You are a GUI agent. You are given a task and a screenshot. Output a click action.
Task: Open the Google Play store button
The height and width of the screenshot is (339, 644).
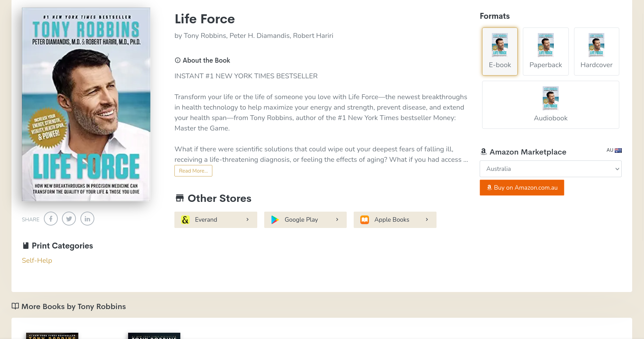pyautogui.click(x=305, y=220)
